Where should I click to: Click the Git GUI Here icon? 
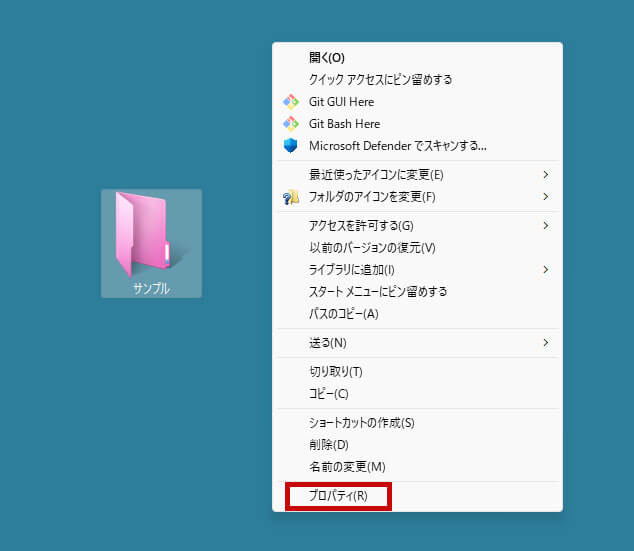click(290, 102)
